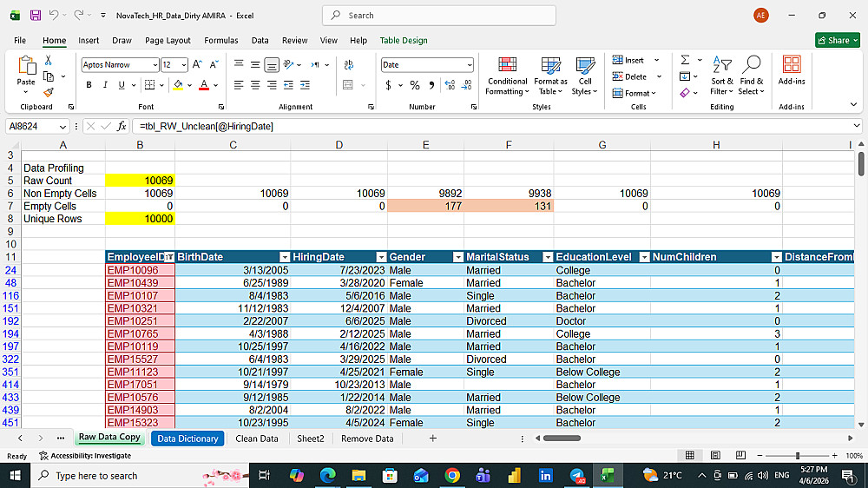Expand the Date number format dropdown
868x488 pixels.
click(470, 65)
